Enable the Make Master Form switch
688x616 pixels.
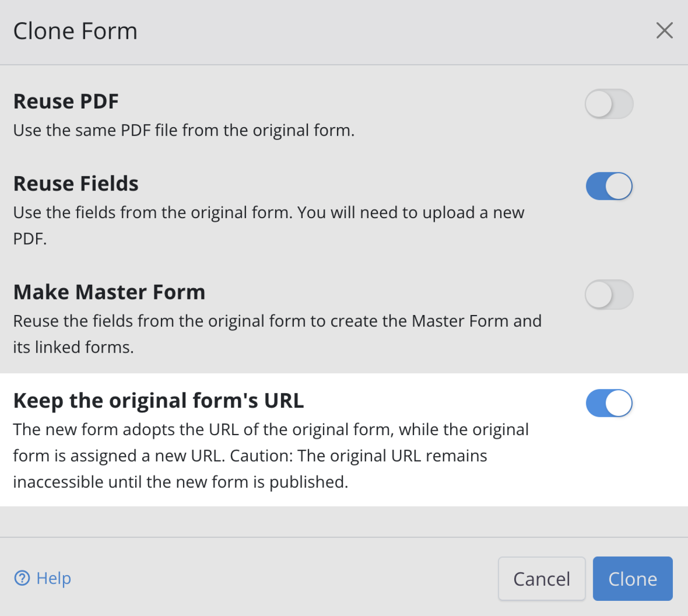609,294
